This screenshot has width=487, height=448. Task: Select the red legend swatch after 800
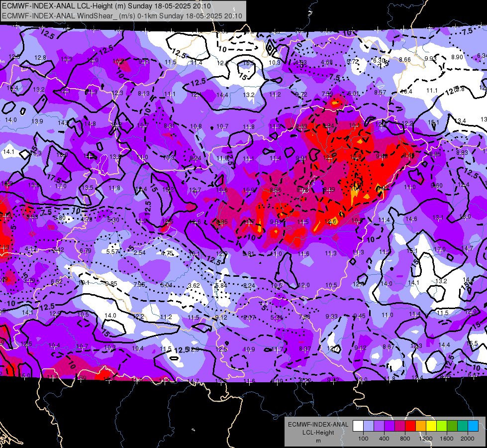click(410, 426)
